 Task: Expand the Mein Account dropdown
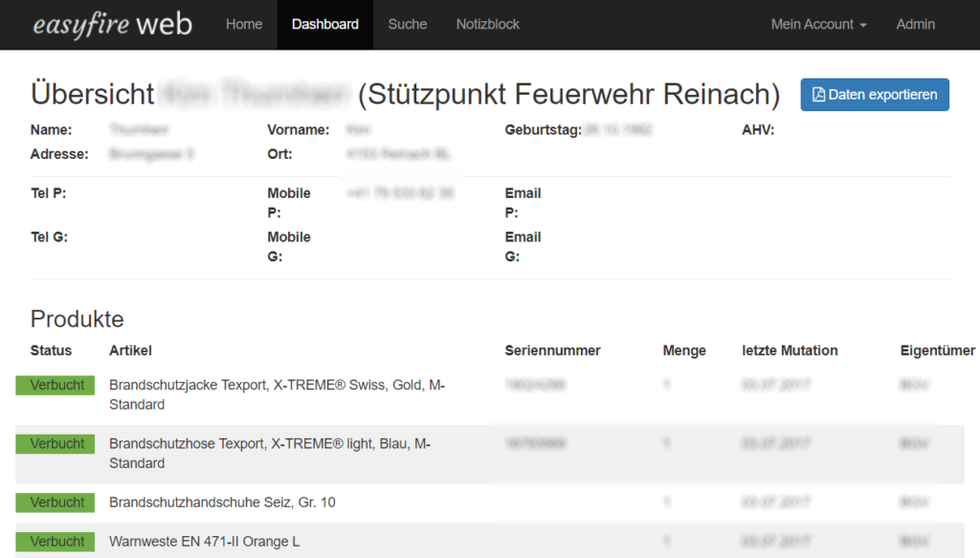[x=819, y=24]
